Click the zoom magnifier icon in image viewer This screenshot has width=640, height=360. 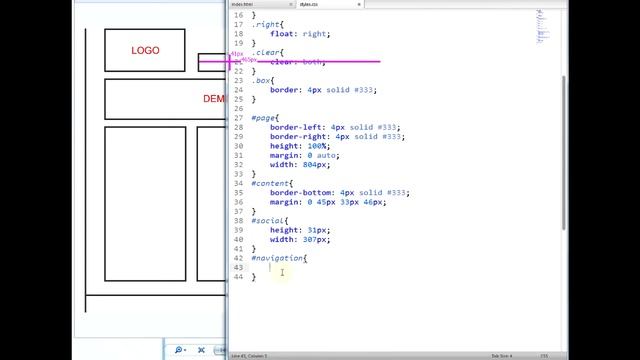pyautogui.click(x=178, y=350)
